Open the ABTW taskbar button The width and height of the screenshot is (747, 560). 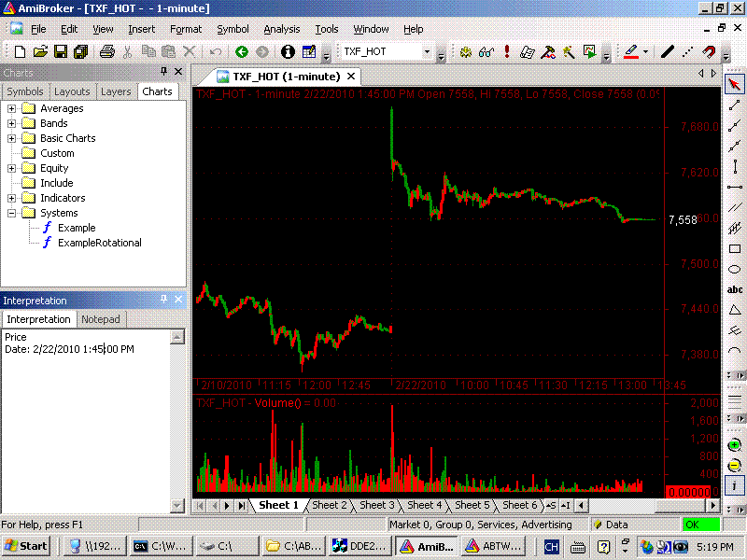pyautogui.click(x=494, y=546)
